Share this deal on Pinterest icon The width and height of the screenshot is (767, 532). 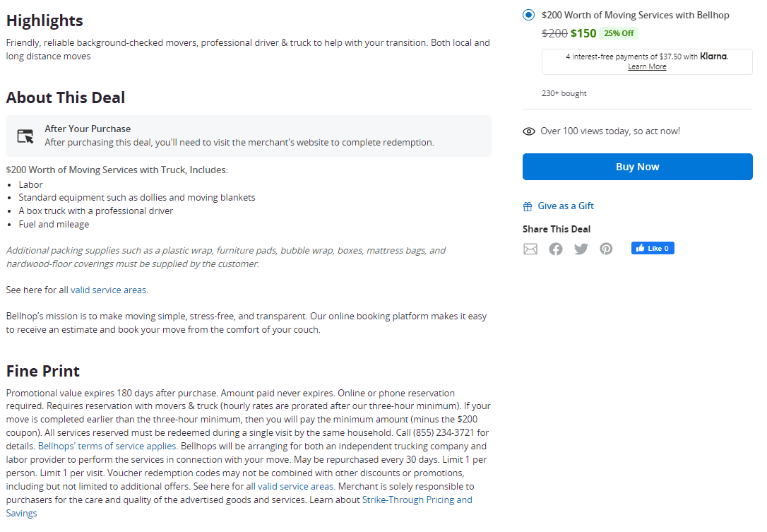pyautogui.click(x=606, y=249)
